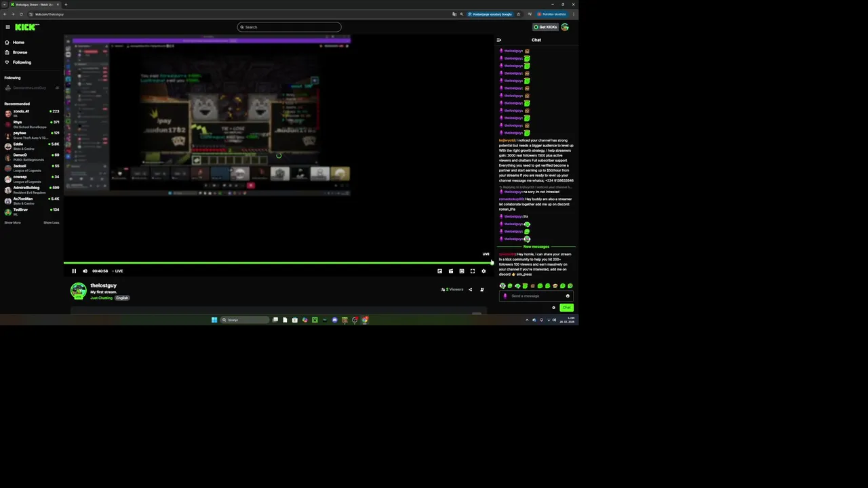This screenshot has width=868, height=488.
Task: Open chat settings gear
Action: pyautogui.click(x=553, y=308)
